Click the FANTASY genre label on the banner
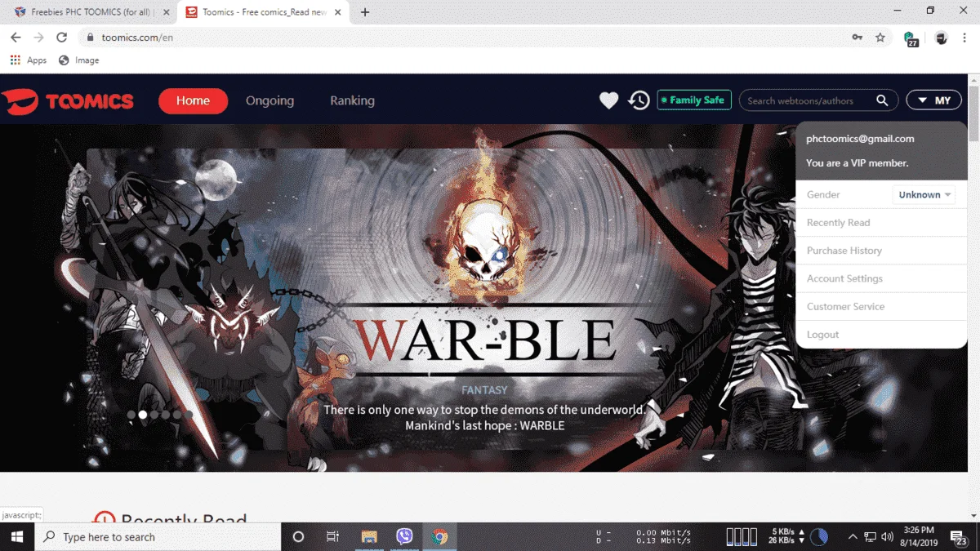980x551 pixels. pyautogui.click(x=484, y=391)
